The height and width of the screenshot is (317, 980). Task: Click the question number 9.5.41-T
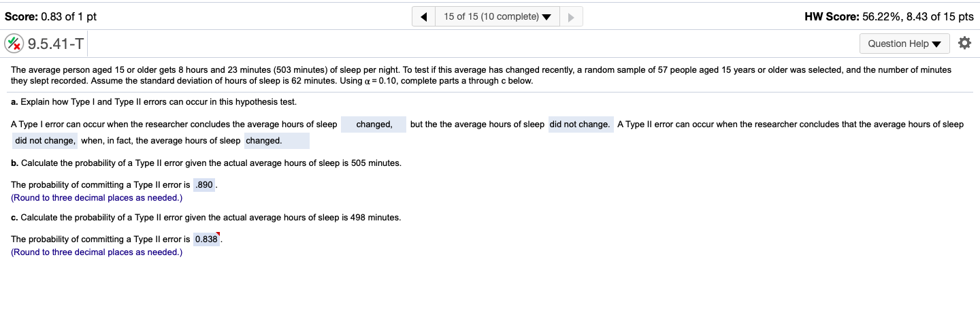pyautogui.click(x=56, y=44)
